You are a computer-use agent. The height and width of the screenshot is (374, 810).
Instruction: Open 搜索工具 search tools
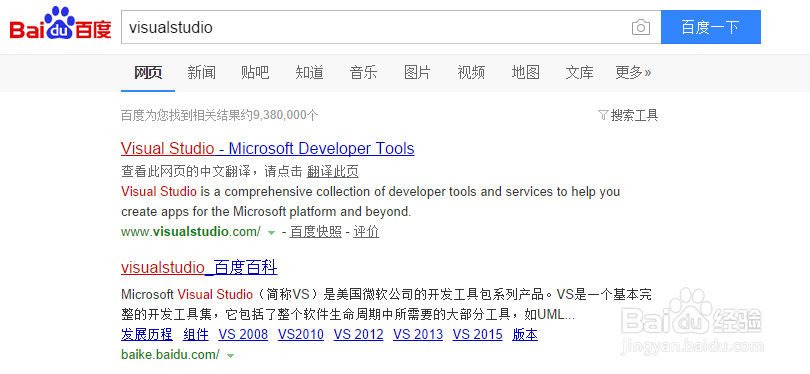pyautogui.click(x=634, y=115)
